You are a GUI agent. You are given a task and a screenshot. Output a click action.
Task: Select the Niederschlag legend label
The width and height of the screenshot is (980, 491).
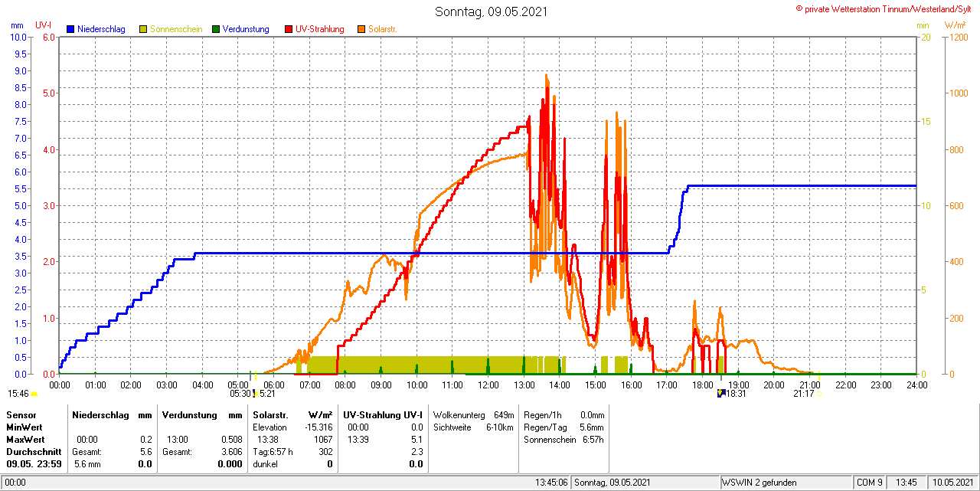coord(101,29)
